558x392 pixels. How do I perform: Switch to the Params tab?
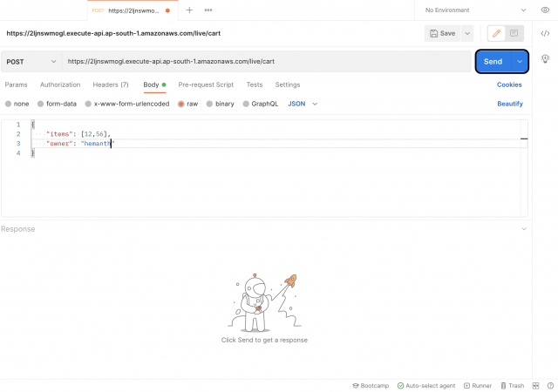coord(16,84)
